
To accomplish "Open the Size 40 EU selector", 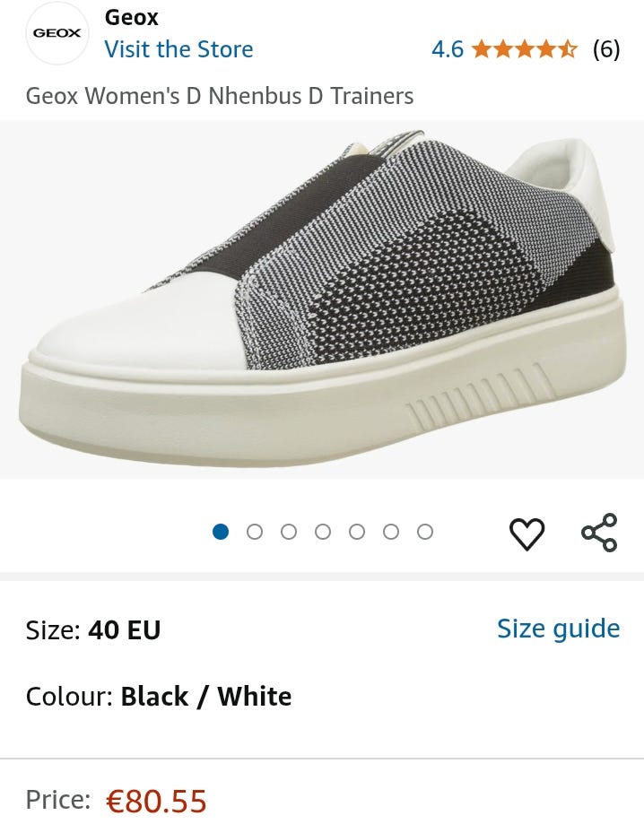I will click(93, 630).
